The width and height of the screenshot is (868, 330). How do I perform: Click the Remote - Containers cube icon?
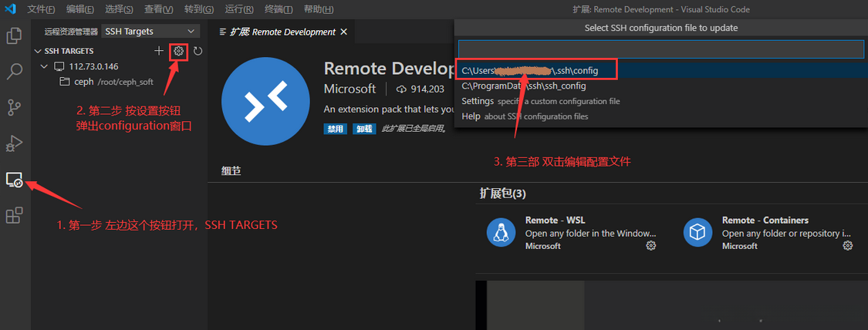(x=697, y=231)
